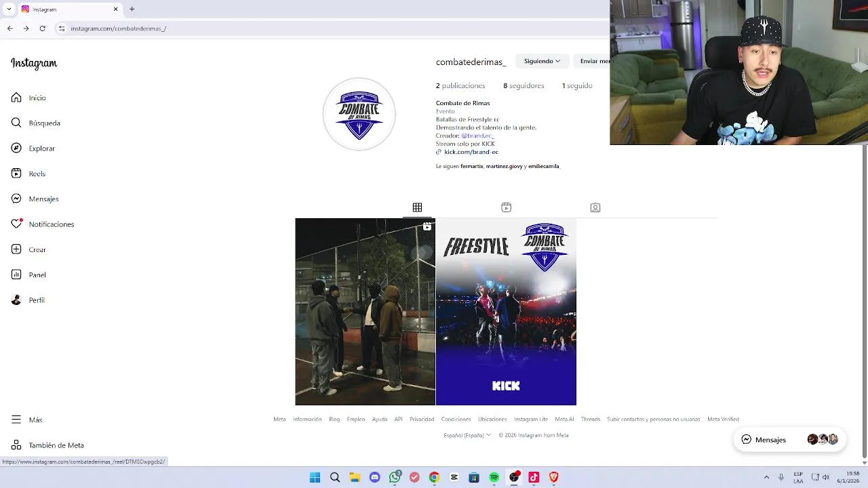The width and height of the screenshot is (868, 488).
Task: Open the Ubicaciones footer link
Action: [492, 420]
